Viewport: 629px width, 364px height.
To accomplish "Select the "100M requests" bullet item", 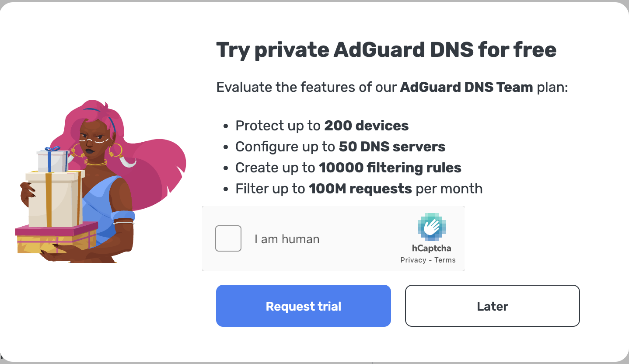I will coord(360,189).
